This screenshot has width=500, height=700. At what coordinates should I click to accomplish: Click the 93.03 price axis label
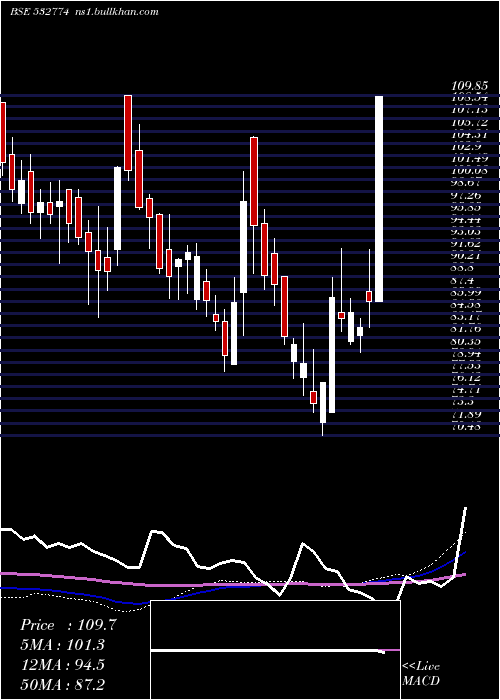(x=466, y=231)
